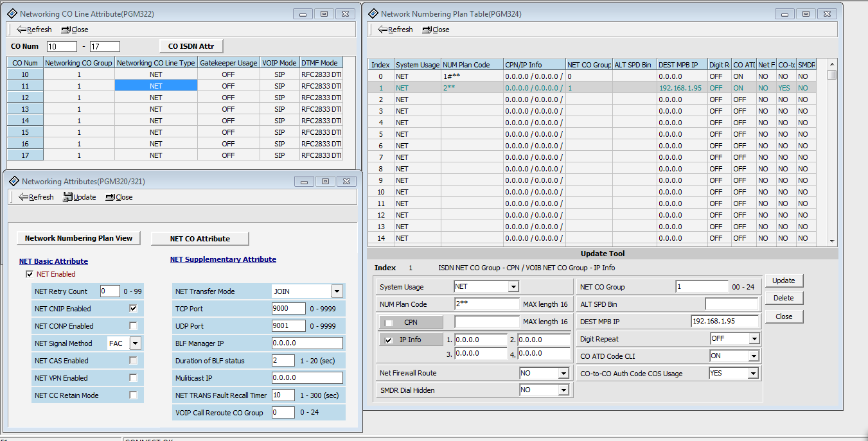The height and width of the screenshot is (441, 868).
Task: Open the NET Transfer Mode dropdown
Action: pyautogui.click(x=337, y=291)
